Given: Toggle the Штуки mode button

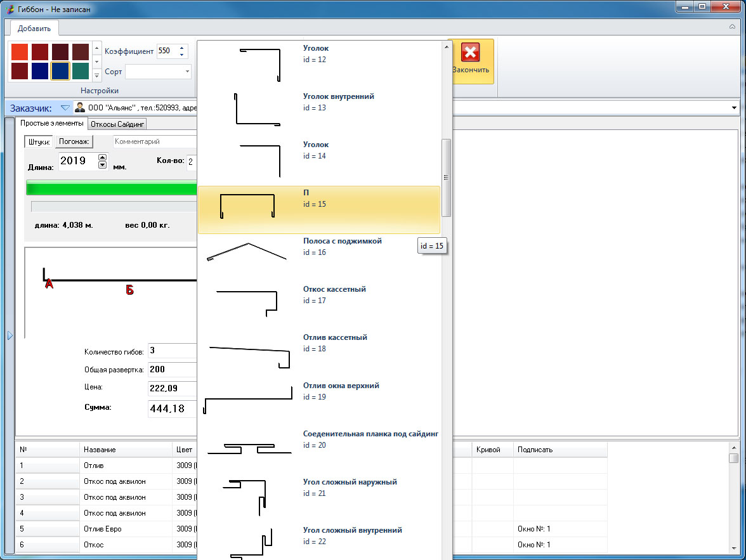Looking at the screenshot, I should (39, 142).
